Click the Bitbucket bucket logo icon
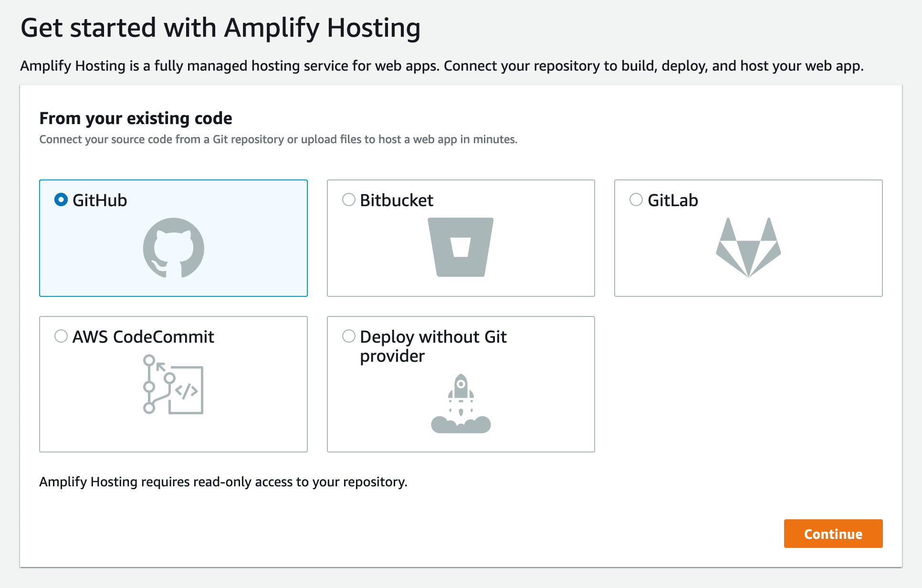The image size is (922, 588). click(x=461, y=248)
